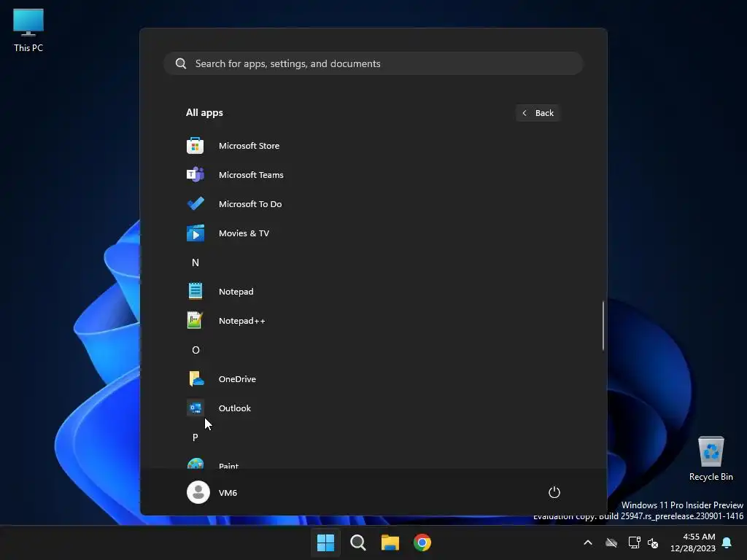Launch Outlook from its icon
Image resolution: width=747 pixels, height=560 pixels.
point(196,408)
